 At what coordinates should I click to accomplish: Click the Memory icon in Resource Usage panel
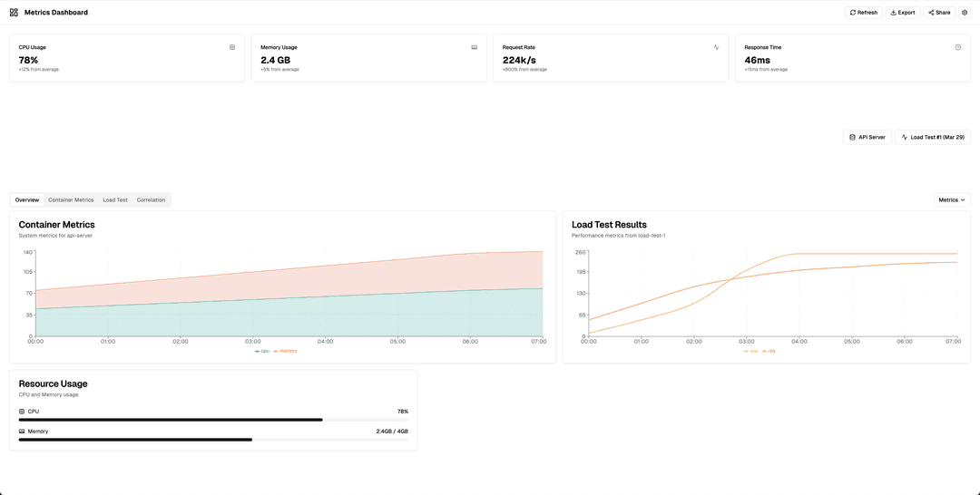click(x=22, y=432)
